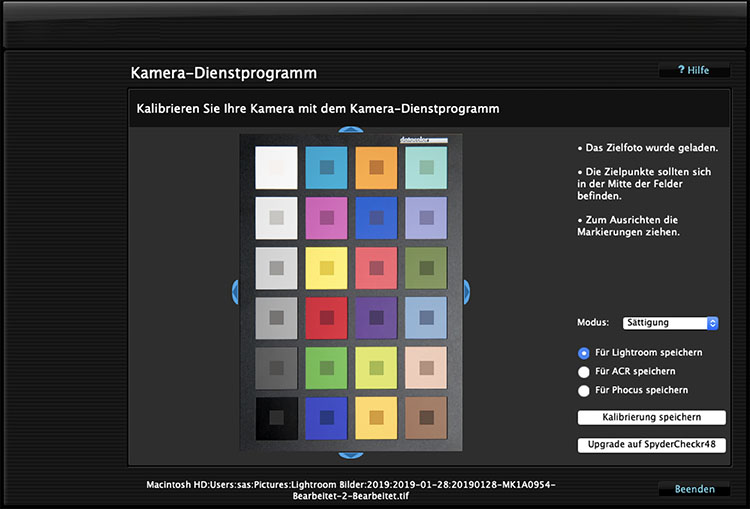
Task: Select Für Phocus speichern radio button
Action: point(584,391)
